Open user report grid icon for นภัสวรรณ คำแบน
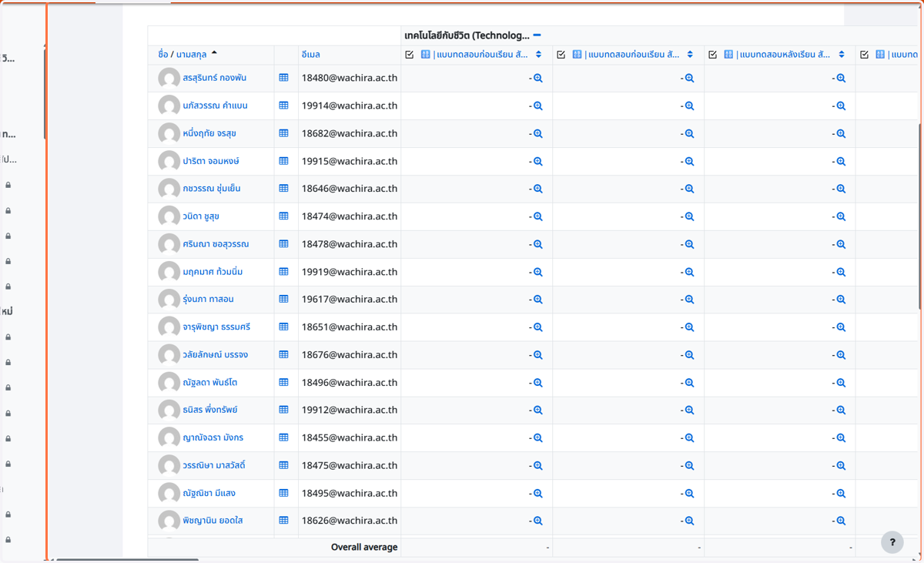Screen dimensions: 924x563 click(x=283, y=106)
